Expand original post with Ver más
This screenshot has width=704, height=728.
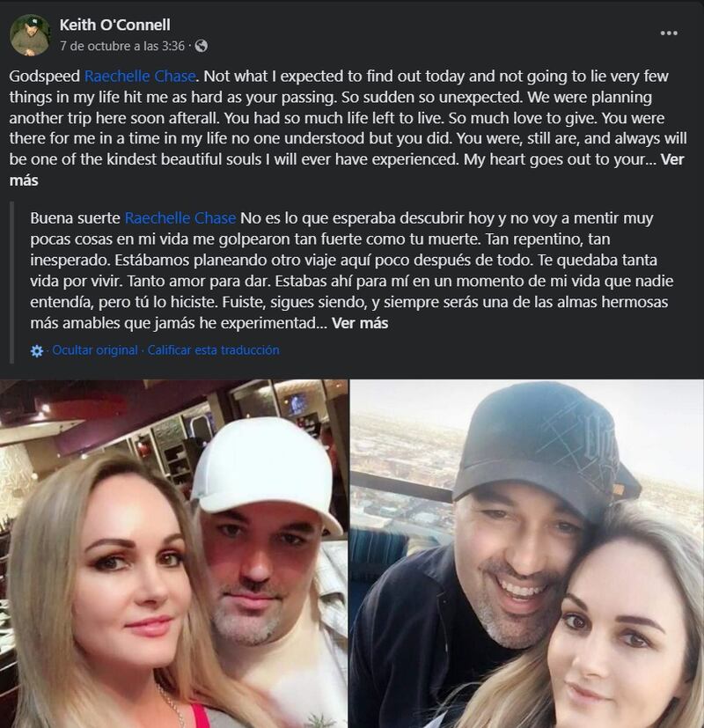tap(672, 159)
